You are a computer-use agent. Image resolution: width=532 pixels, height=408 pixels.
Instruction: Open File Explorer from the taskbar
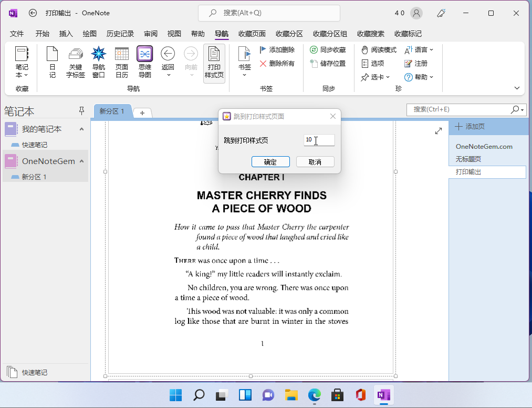(291, 395)
